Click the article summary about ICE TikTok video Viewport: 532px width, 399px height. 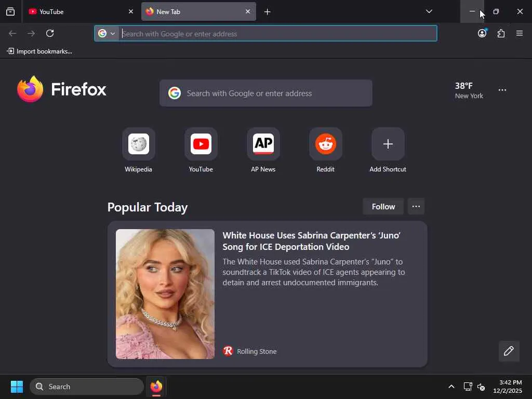coord(314,272)
